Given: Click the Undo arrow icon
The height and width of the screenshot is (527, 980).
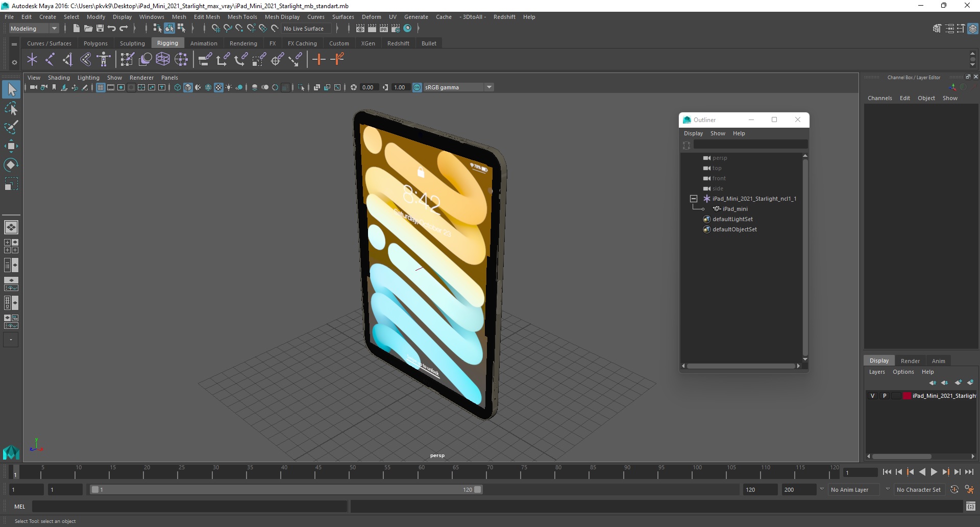Looking at the screenshot, I should (112, 29).
